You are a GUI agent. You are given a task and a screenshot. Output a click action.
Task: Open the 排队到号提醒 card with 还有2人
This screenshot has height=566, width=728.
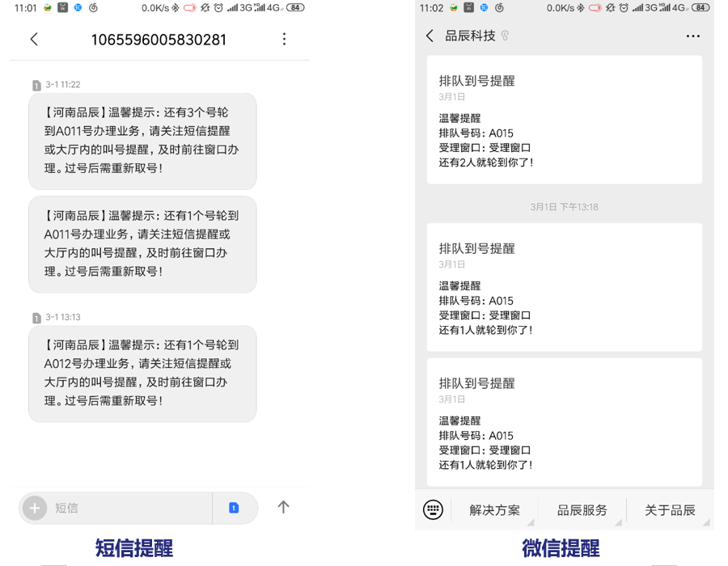[564, 120]
